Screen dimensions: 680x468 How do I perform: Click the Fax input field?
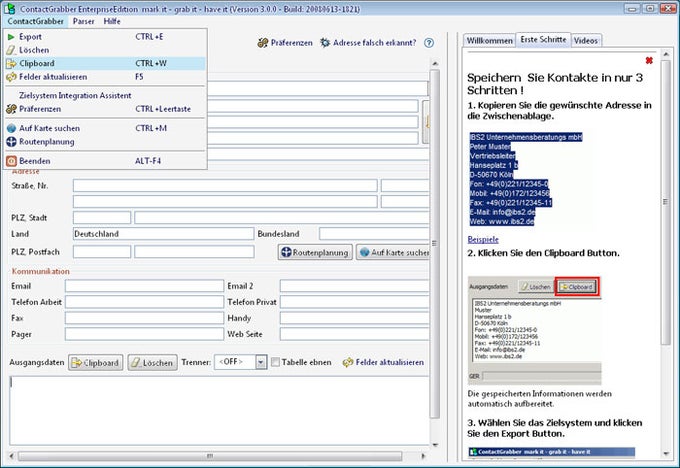(x=144, y=318)
